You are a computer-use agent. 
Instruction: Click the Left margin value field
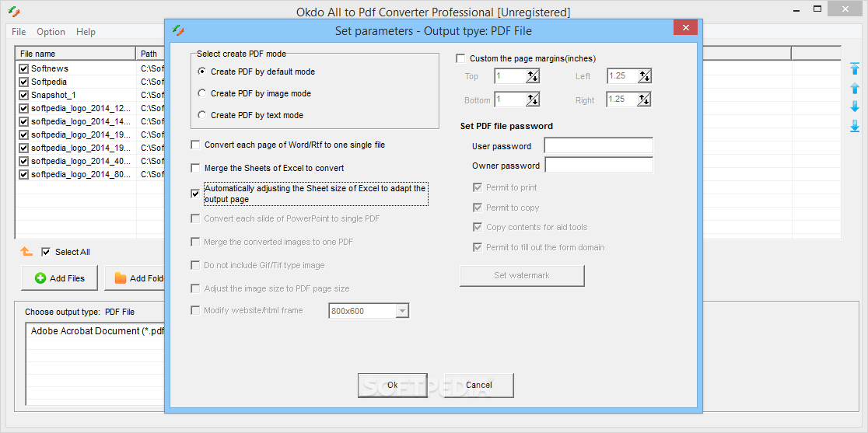(x=622, y=75)
